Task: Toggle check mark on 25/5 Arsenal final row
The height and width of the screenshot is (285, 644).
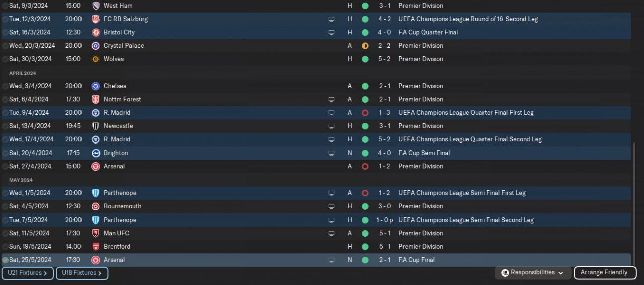Action: pos(5,260)
